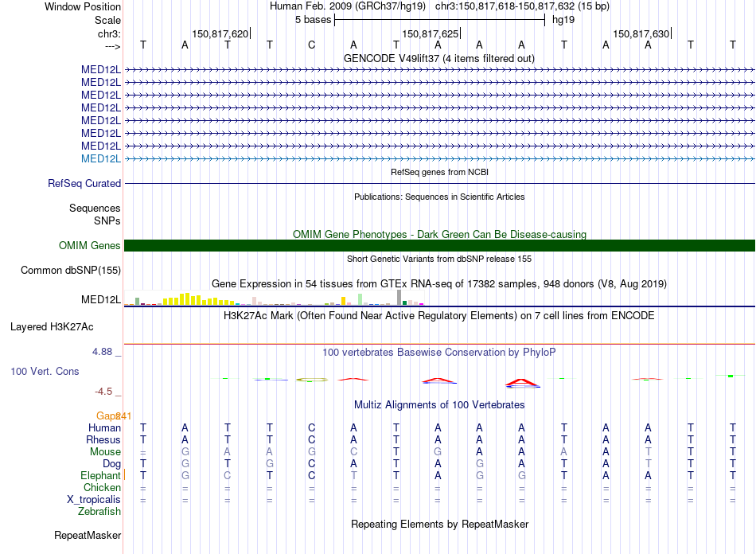
Task: Open Repeating Elements by RepeatMasker title
Action: point(439,524)
